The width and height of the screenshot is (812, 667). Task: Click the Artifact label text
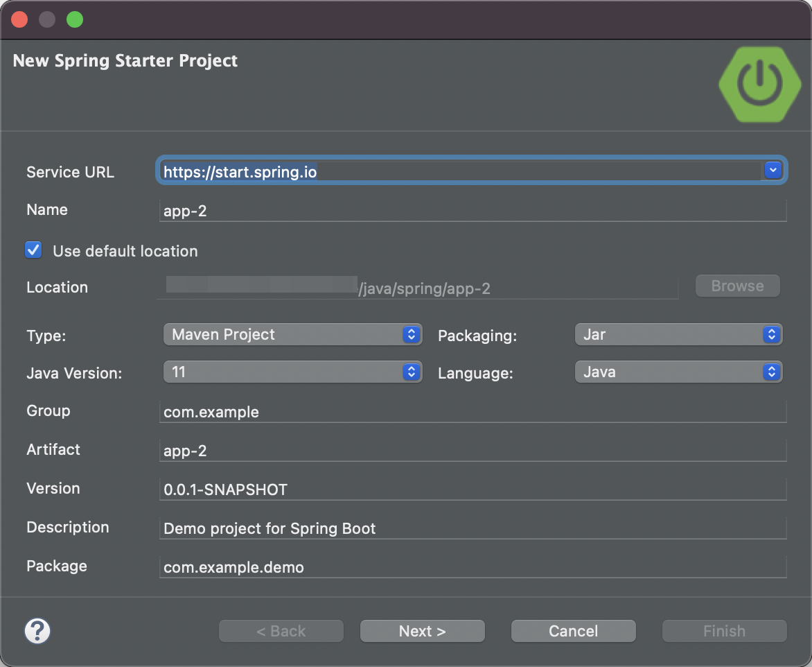(53, 449)
